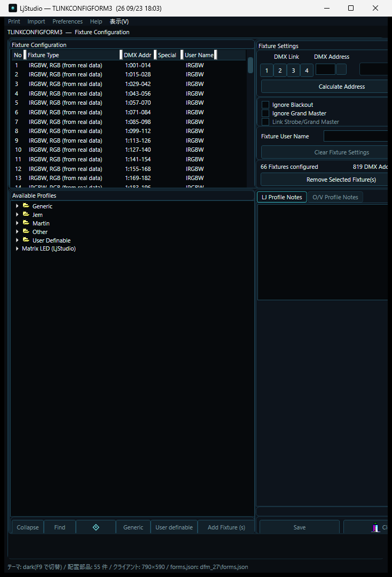Select fixture row with address 1:141-154
This screenshot has width=392, height=577.
(x=129, y=159)
